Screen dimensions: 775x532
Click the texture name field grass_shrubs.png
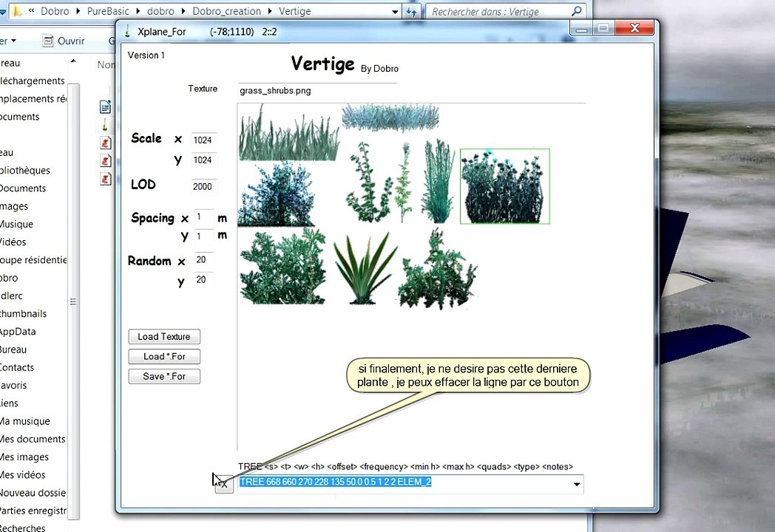click(x=317, y=90)
